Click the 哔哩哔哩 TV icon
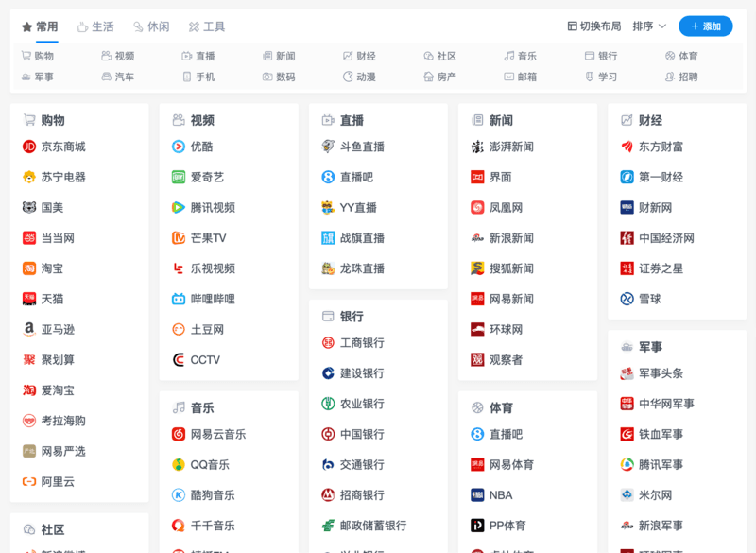756x553 pixels. [179, 299]
